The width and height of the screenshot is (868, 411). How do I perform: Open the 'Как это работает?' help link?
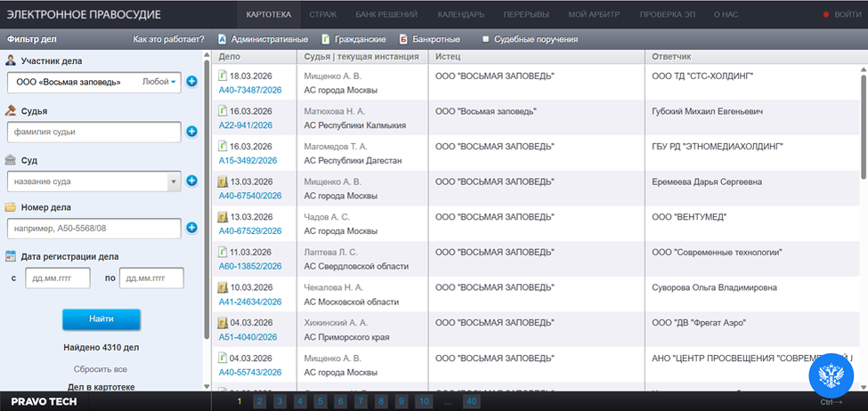point(169,39)
